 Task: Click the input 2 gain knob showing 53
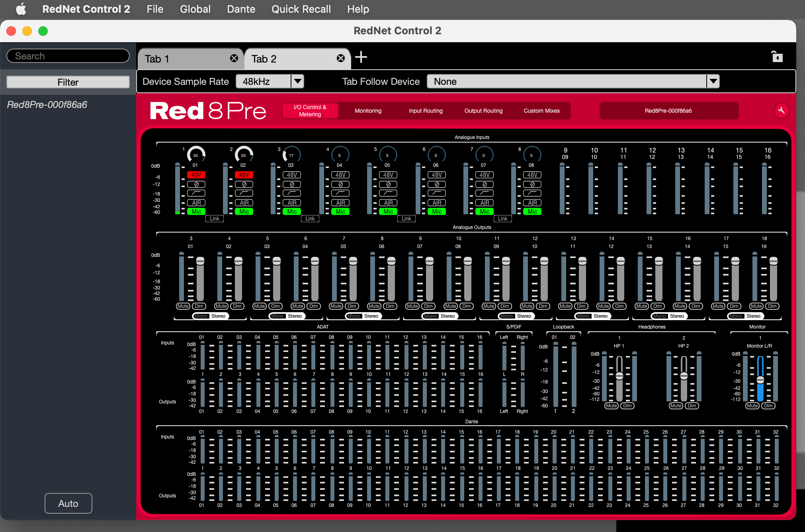pyautogui.click(x=244, y=155)
